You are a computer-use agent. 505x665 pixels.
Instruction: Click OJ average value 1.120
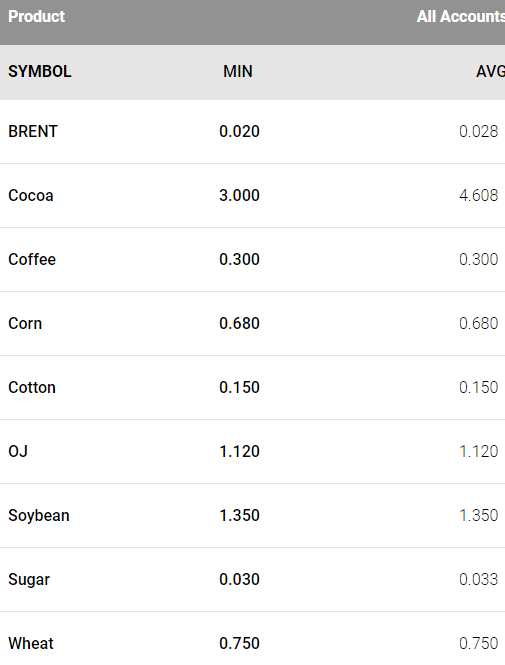478,451
